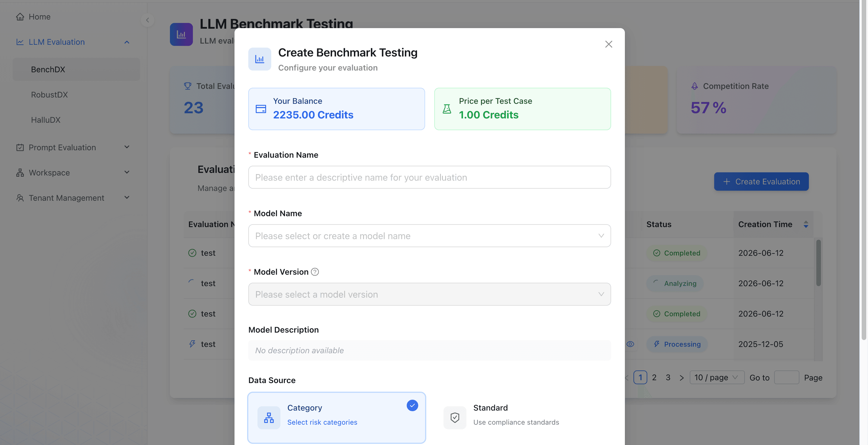Viewport: 868px width, 445px height.
Task: Open HalluDX in the sidebar
Action: tap(76, 120)
